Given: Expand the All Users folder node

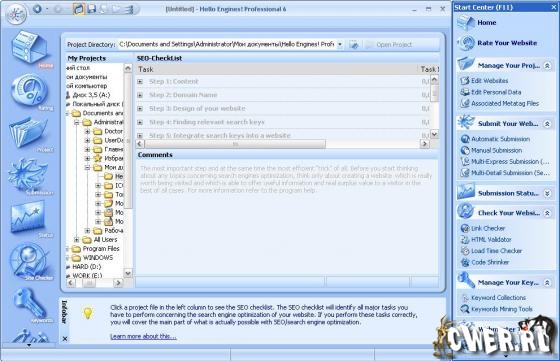Looking at the screenshot, I should (76, 240).
